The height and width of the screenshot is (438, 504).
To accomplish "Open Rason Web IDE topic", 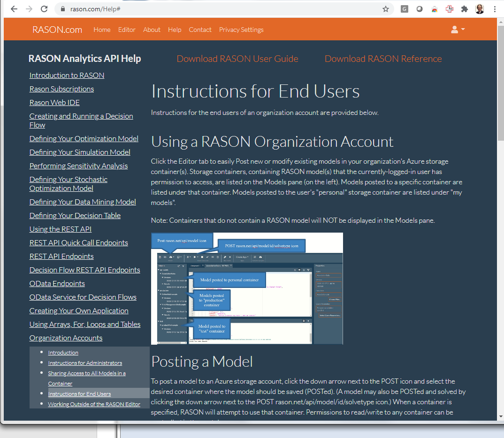I will (x=54, y=102).
